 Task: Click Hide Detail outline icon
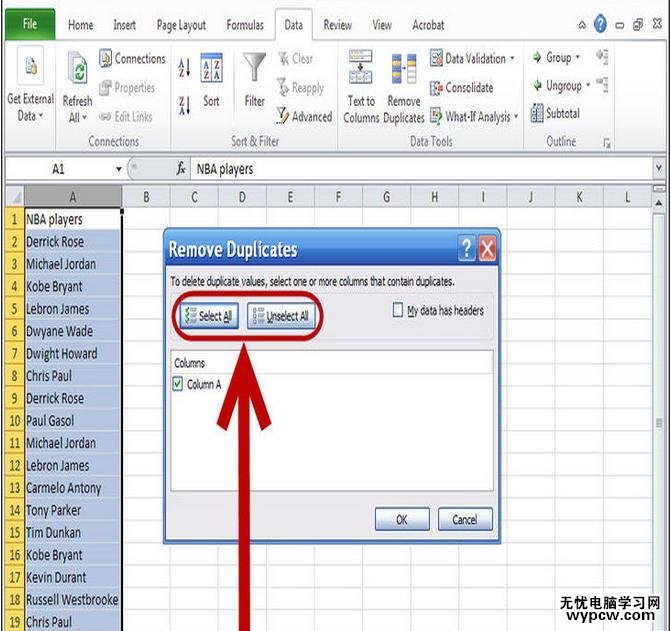point(602,85)
